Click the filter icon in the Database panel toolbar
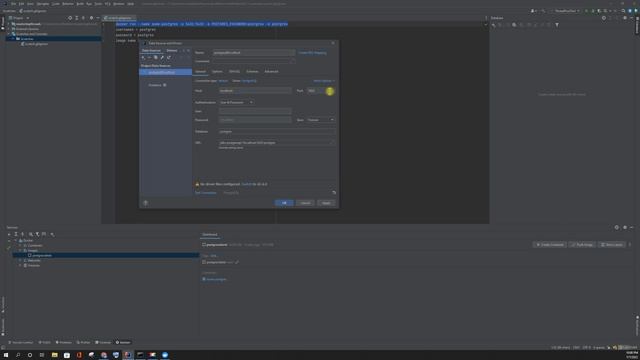The height and width of the screenshot is (360, 640). pyautogui.click(x=557, y=25)
